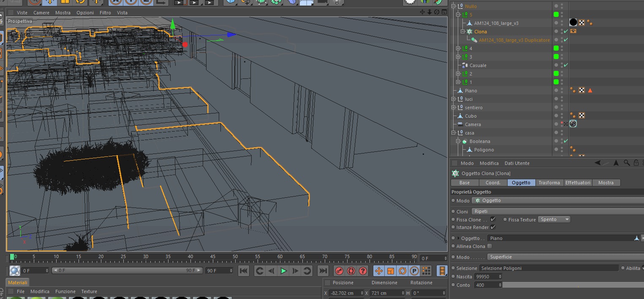Collapse the Clona object tree
Viewport: 644px width, 299px height.
pos(463,31)
